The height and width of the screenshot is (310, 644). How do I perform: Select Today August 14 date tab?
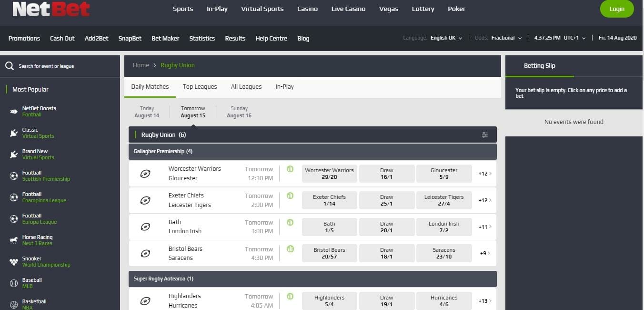point(147,112)
